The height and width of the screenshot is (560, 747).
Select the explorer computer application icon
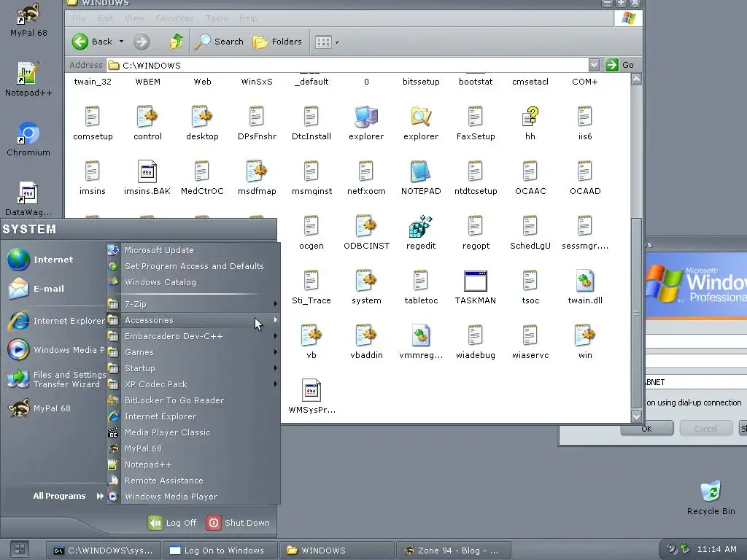[366, 117]
